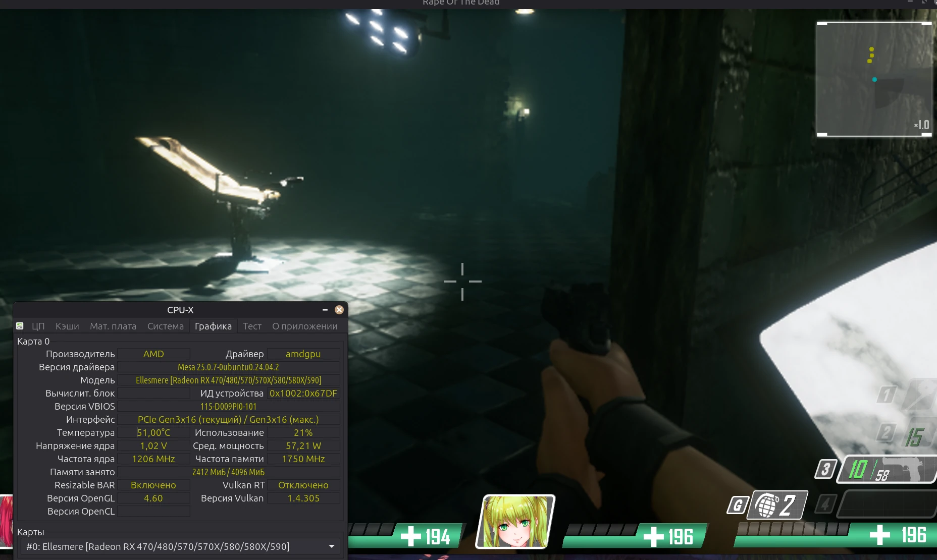This screenshot has width=937, height=560.
Task: Click the Использование value 21%
Action: point(303,433)
